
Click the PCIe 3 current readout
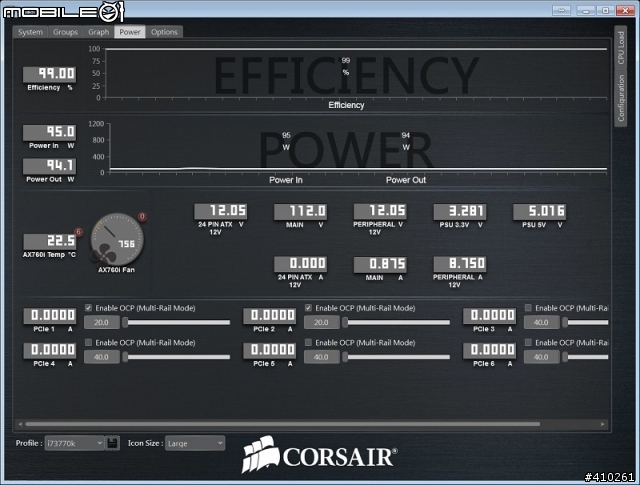click(x=489, y=316)
